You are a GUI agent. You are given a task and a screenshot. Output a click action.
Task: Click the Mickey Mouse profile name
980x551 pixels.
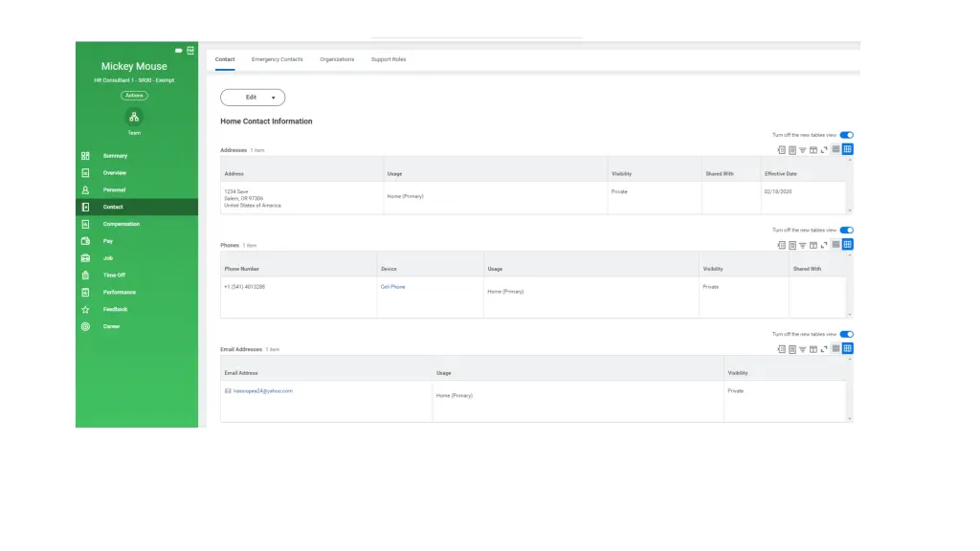pos(134,66)
